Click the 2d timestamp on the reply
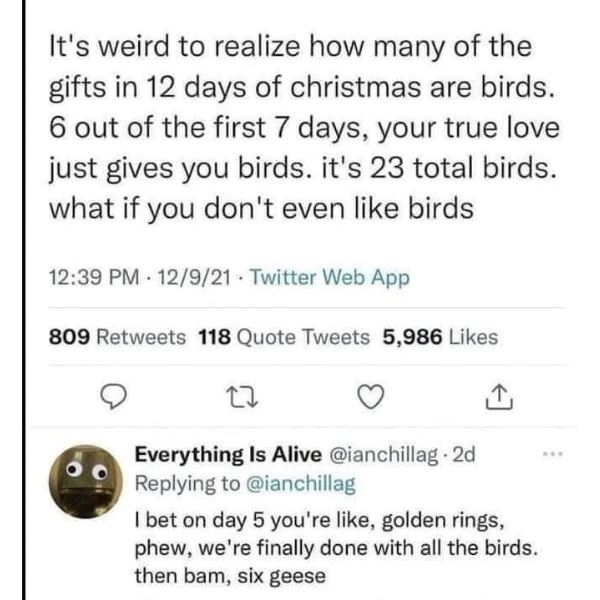 pos(466,454)
